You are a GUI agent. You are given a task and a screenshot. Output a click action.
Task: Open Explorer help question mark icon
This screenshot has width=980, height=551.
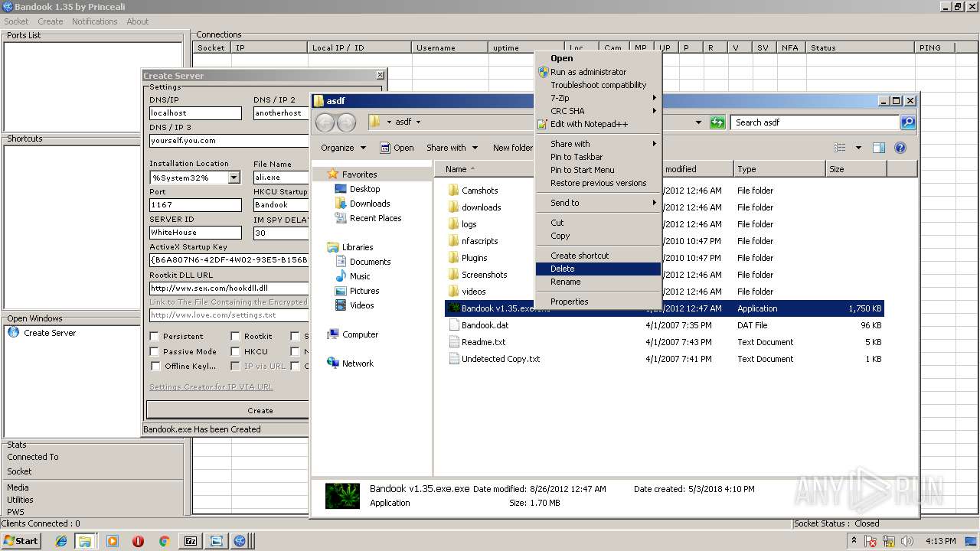(x=900, y=148)
